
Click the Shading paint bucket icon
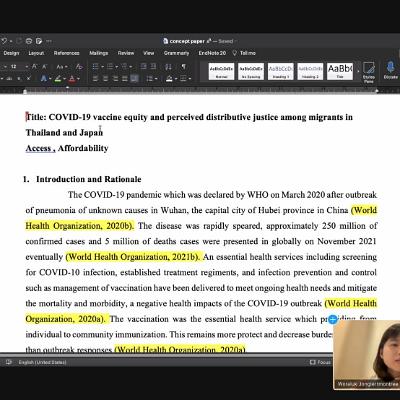point(169,78)
